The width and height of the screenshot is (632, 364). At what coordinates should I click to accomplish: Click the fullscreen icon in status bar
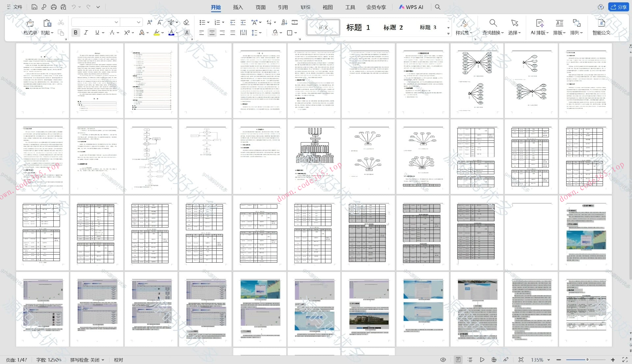[625, 360]
